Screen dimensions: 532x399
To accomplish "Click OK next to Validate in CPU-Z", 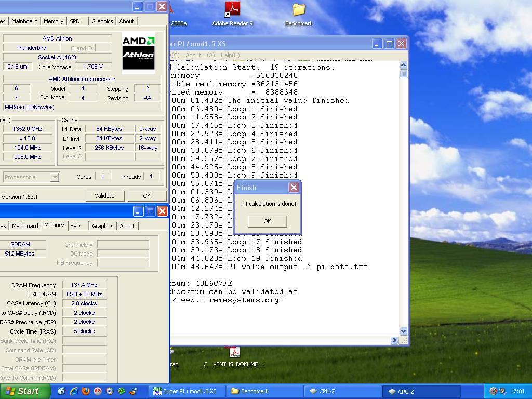I will coord(147,196).
